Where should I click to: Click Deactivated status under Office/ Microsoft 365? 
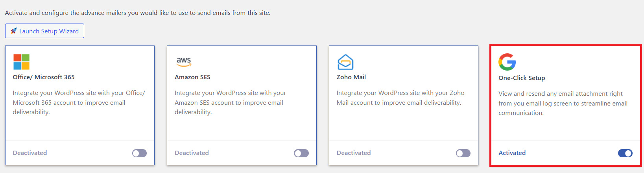coord(30,153)
